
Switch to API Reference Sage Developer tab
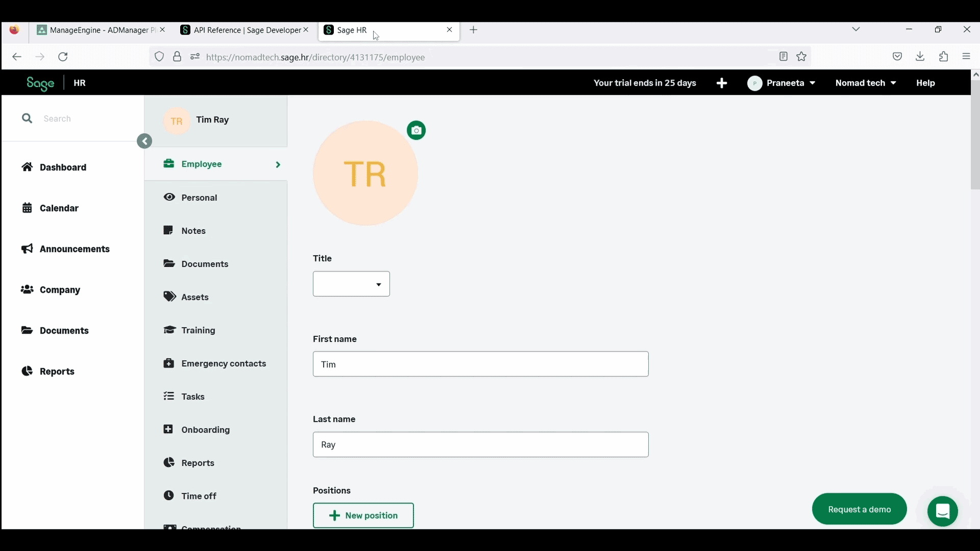(242, 30)
